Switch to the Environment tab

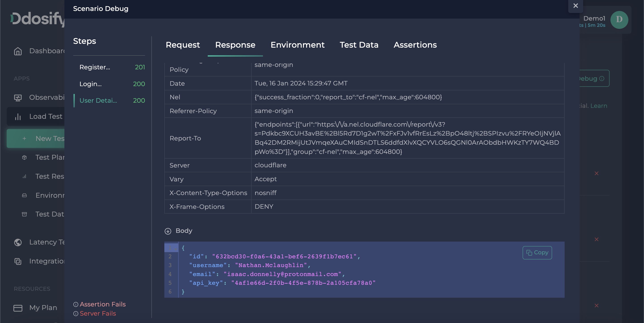(297, 45)
